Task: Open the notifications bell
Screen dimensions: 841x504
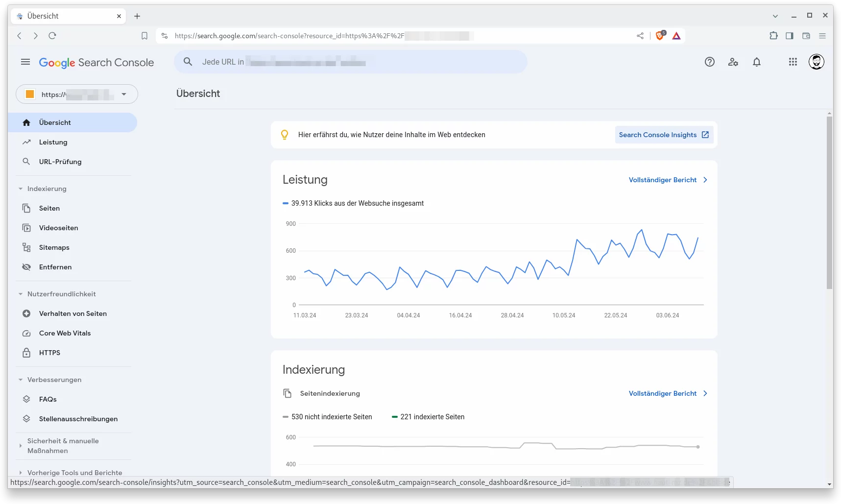Action: click(756, 62)
